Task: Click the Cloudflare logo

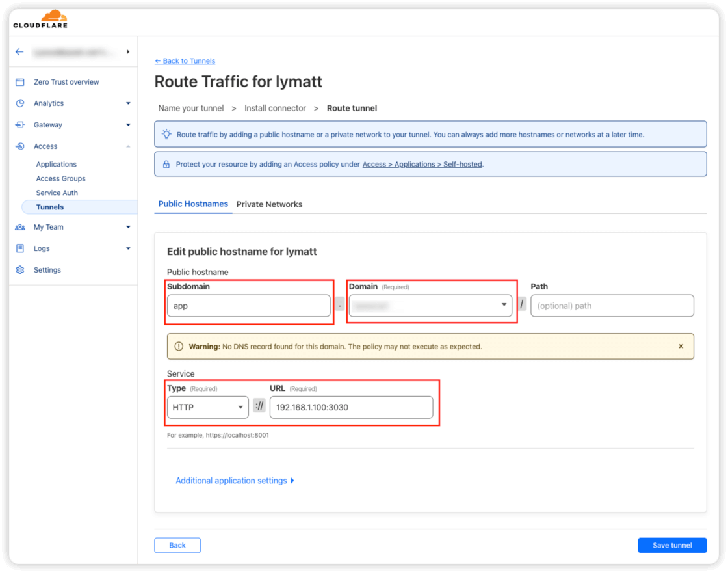Action: [40, 20]
